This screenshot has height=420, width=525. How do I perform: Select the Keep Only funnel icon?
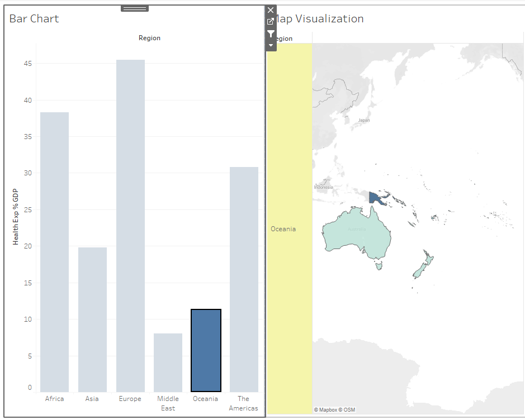270,34
